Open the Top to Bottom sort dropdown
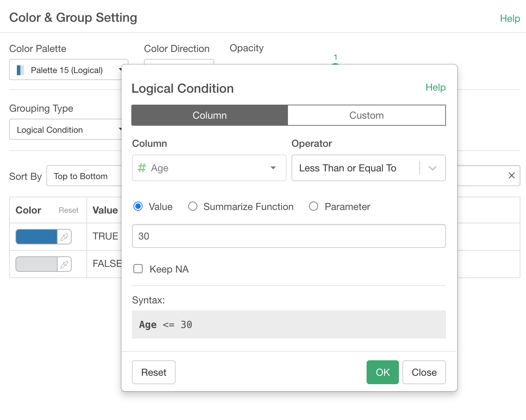The image size is (526, 420). click(84, 176)
